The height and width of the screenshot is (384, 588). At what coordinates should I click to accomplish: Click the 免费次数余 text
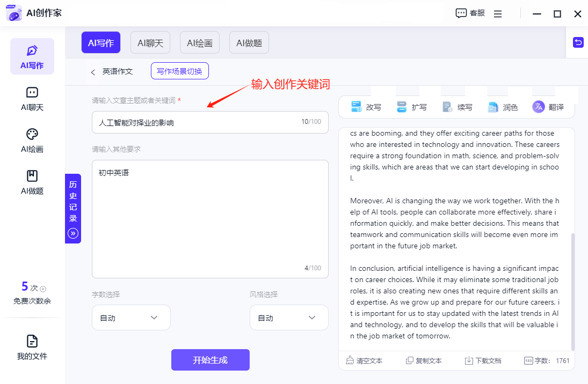coord(32,301)
